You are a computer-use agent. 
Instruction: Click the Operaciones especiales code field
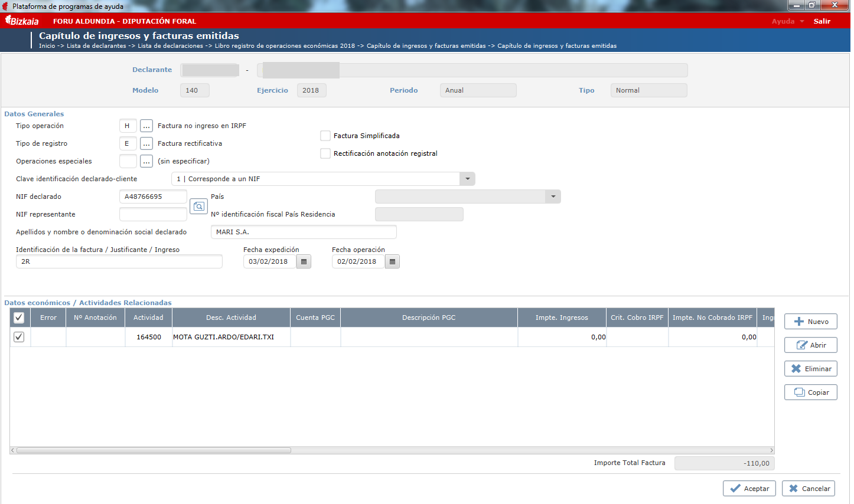tap(128, 161)
